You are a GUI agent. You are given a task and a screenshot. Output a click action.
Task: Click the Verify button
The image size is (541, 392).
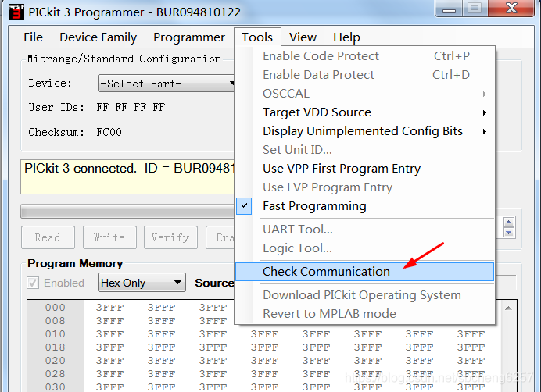170,237
